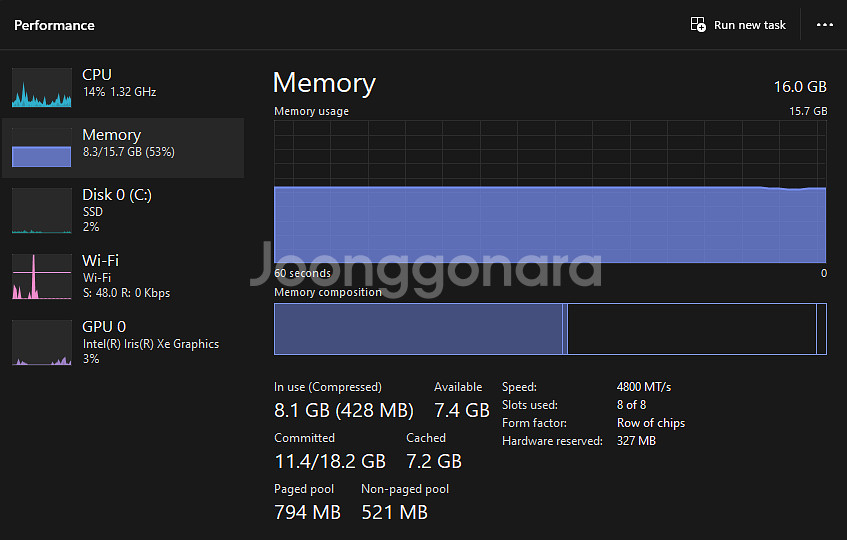
Task: Open the three-dot more options menu
Action: (824, 25)
